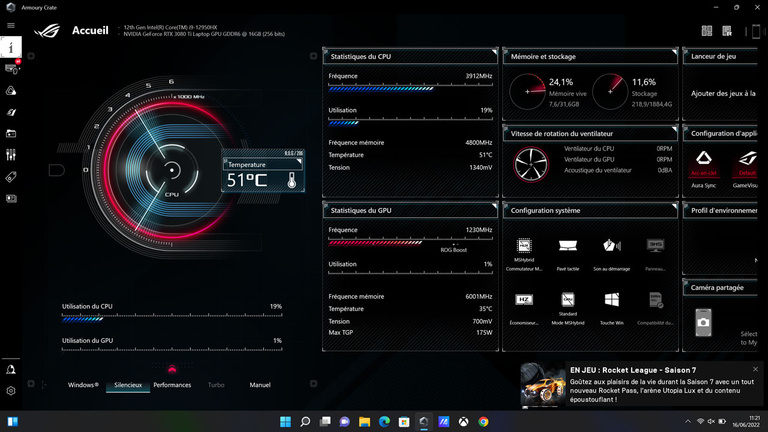This screenshot has height=432, width=768.
Task: Switch to the list layout view icon
Action: (727, 31)
